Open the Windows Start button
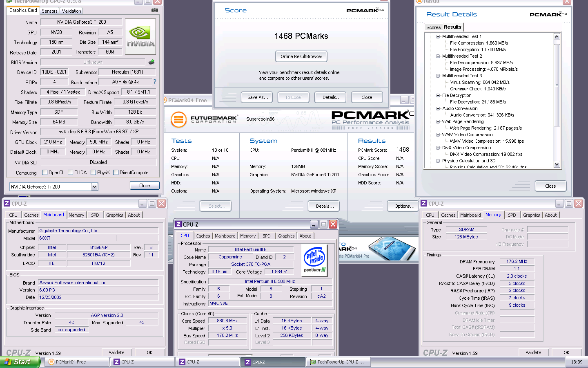588x368 pixels. click(20, 362)
